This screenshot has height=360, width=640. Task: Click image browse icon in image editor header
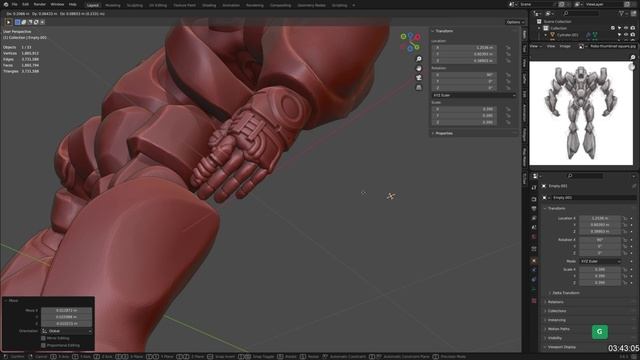(x=581, y=47)
